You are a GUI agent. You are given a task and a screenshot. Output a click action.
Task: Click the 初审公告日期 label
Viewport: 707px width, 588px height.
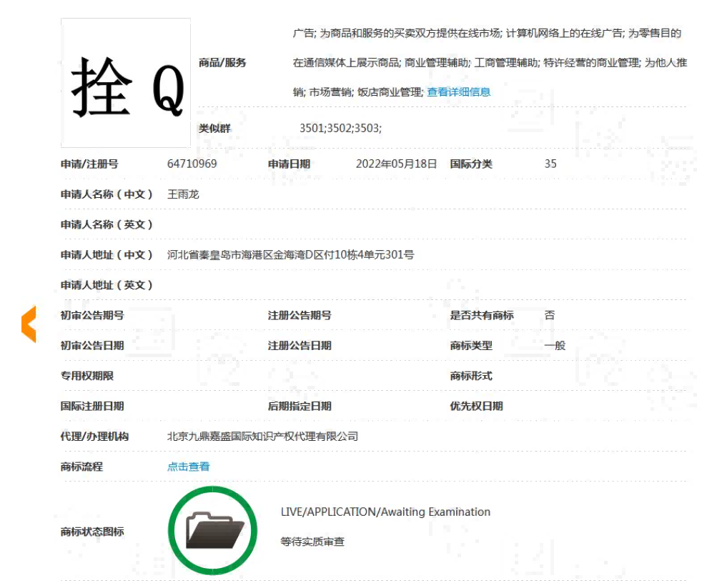click(92, 346)
